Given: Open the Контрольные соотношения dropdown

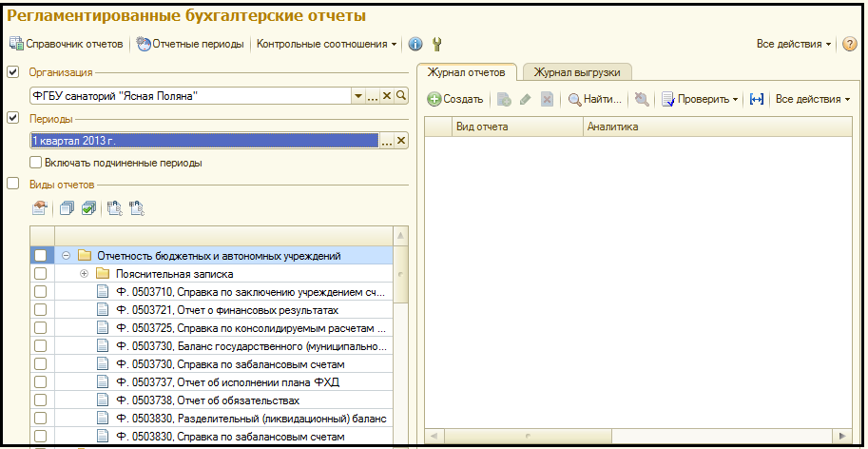Looking at the screenshot, I should tap(327, 44).
